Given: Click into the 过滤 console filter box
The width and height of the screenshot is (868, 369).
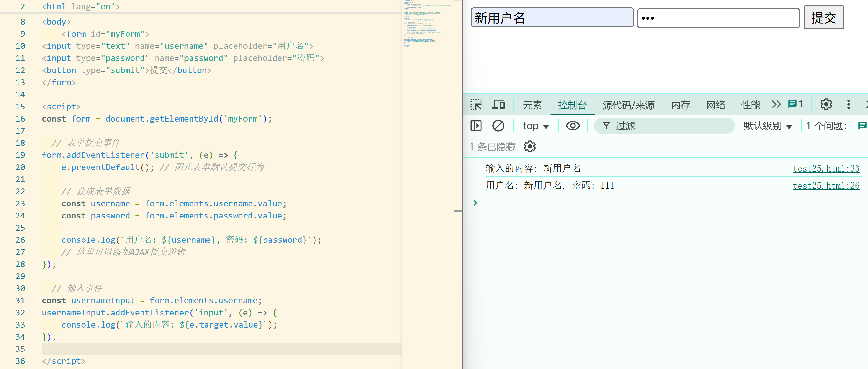Looking at the screenshot, I should (664, 126).
